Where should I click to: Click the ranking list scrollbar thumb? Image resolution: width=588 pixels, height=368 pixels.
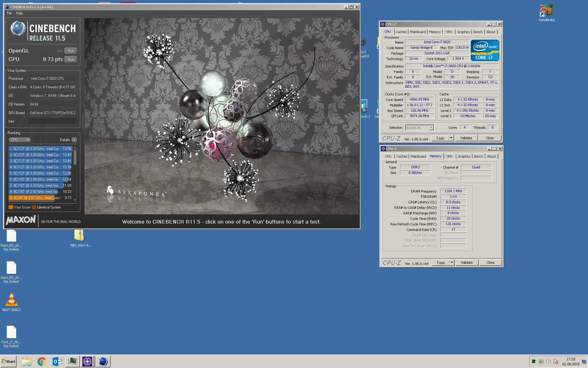click(x=75, y=157)
